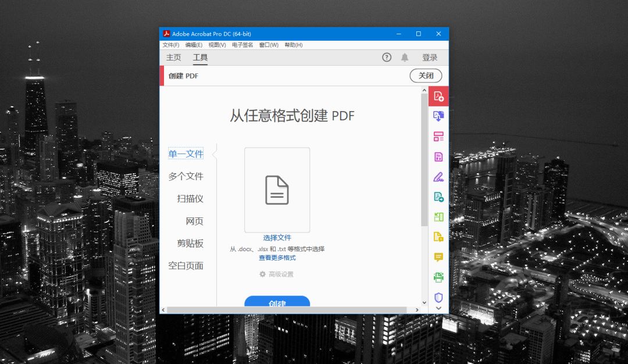Screen dimensions: 628x364
Task: Minimize the Acrobat window
Action: (398, 34)
